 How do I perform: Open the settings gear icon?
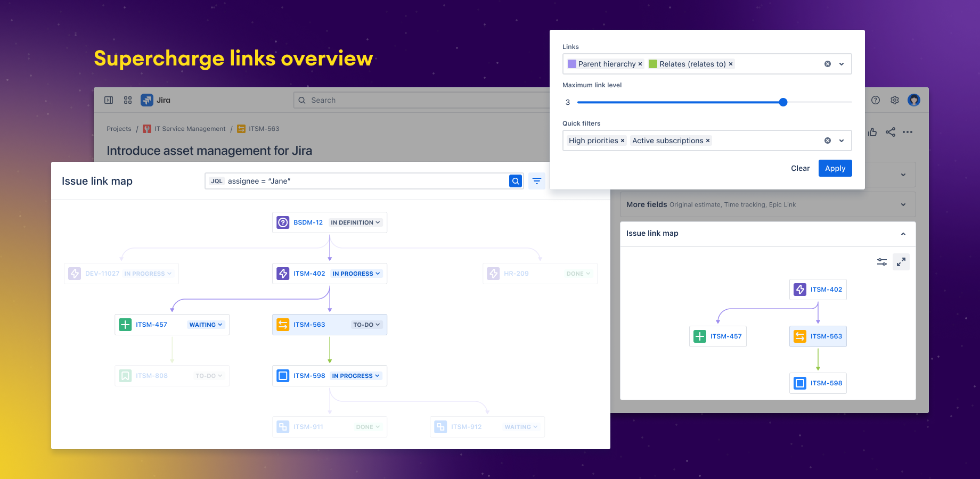(895, 100)
